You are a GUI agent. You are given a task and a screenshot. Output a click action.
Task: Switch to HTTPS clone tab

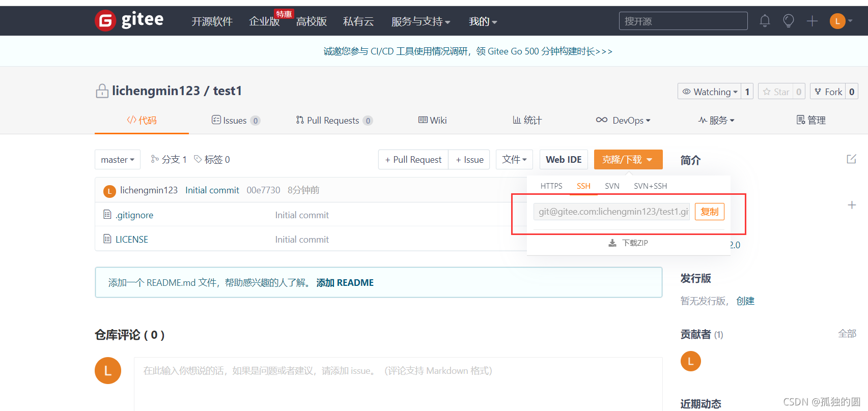tap(551, 186)
